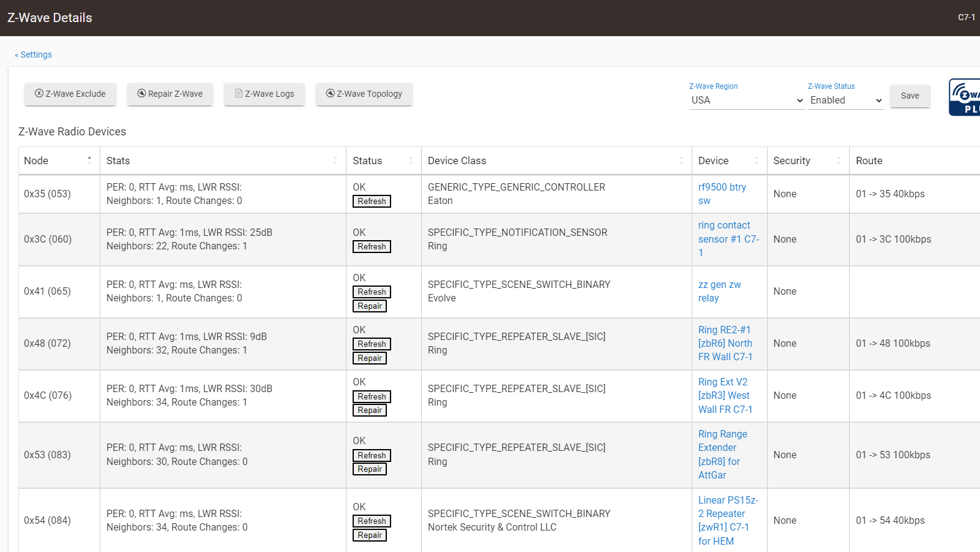The width and height of the screenshot is (980, 552).
Task: Click the sort icon on the Device Class column
Action: (682, 160)
